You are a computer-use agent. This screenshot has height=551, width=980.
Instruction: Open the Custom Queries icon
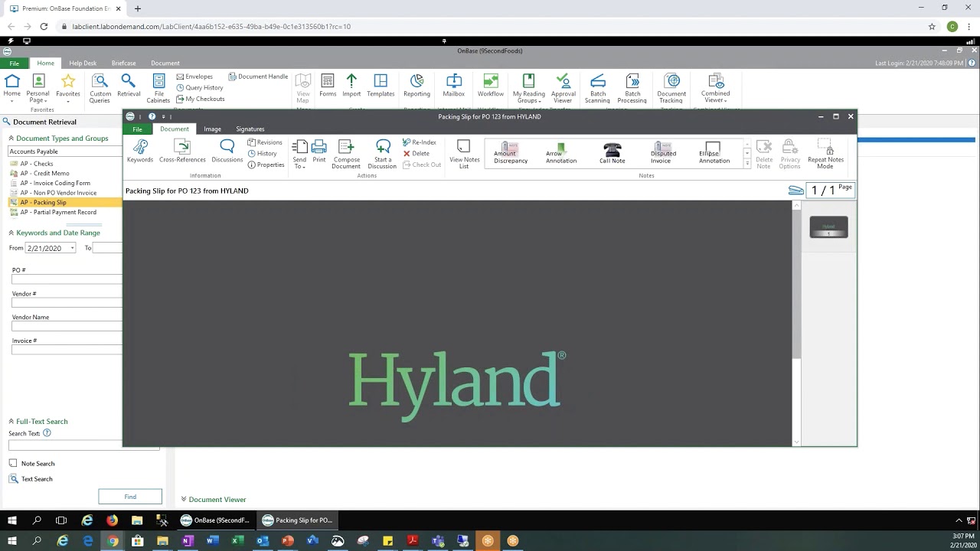tap(100, 89)
